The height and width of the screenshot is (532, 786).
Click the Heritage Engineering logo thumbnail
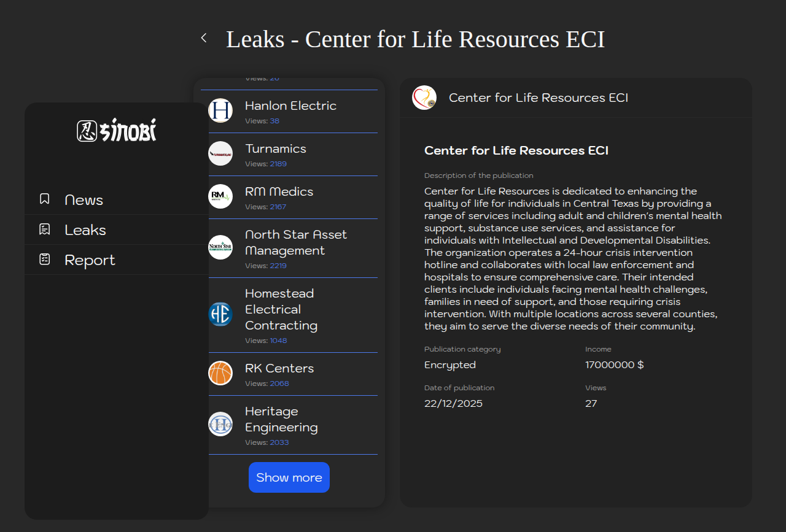tap(220, 424)
